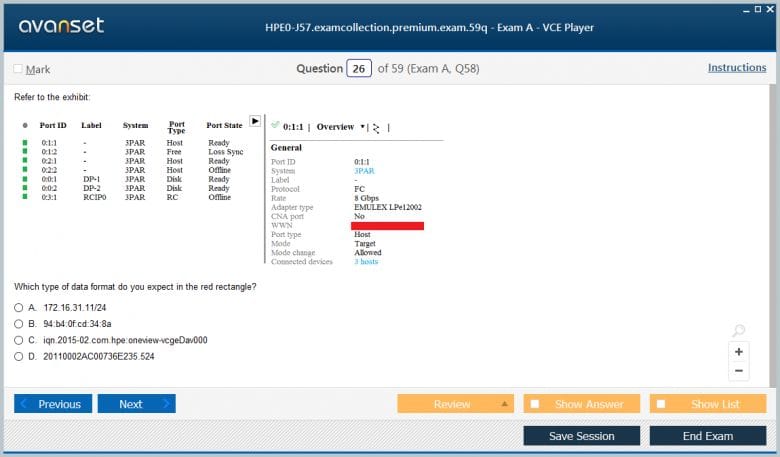The image size is (780, 457).
Task: Toggle the Show List checkbox
Action: coord(661,404)
